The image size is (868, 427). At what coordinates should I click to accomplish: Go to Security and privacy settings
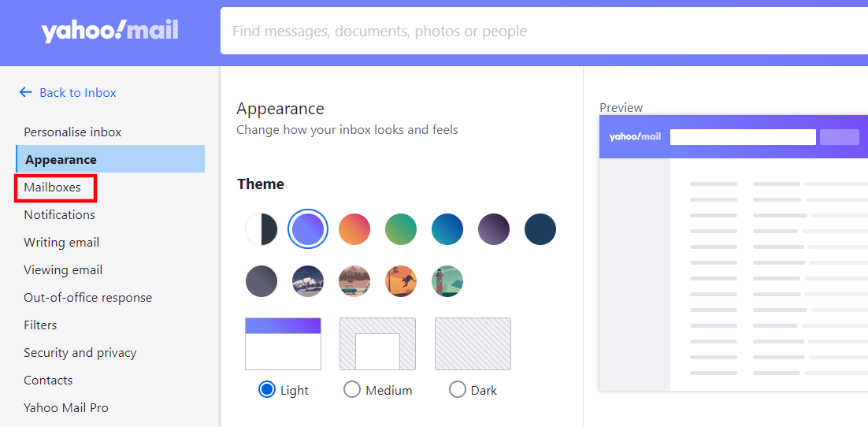coord(80,353)
